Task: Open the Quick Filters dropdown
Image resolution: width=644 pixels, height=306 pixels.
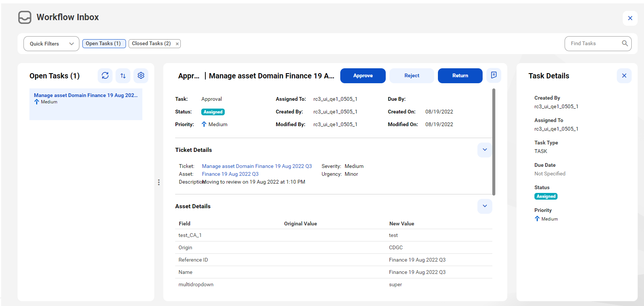Action: [51, 44]
